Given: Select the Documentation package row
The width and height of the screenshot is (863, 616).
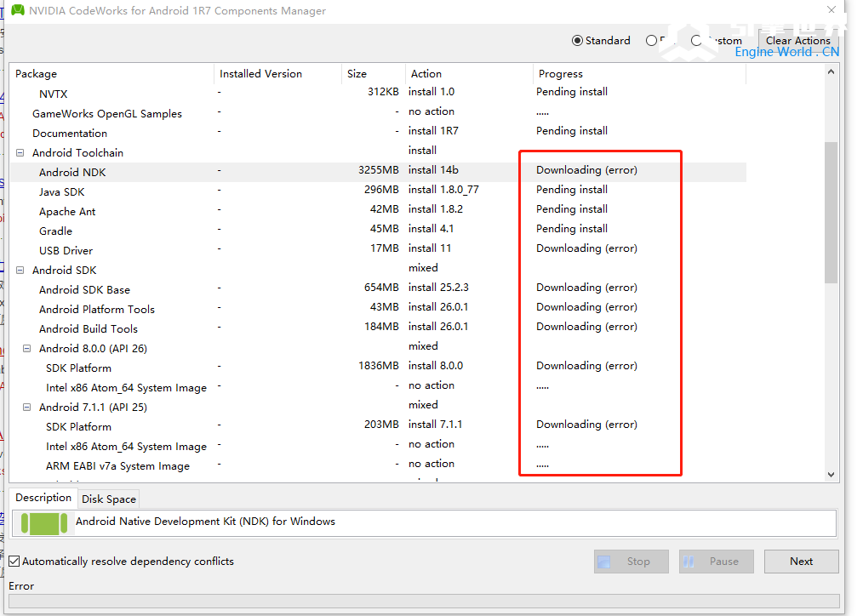Looking at the screenshot, I should [378, 133].
